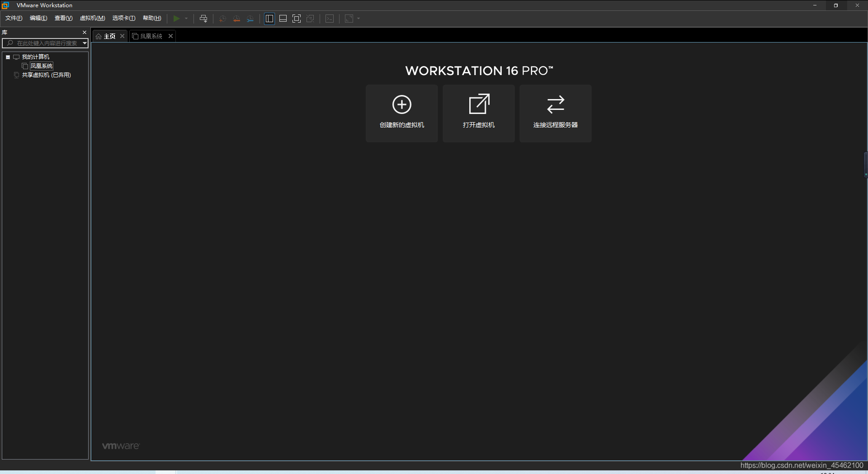Toggle the show library sidebar icon

[269, 19]
